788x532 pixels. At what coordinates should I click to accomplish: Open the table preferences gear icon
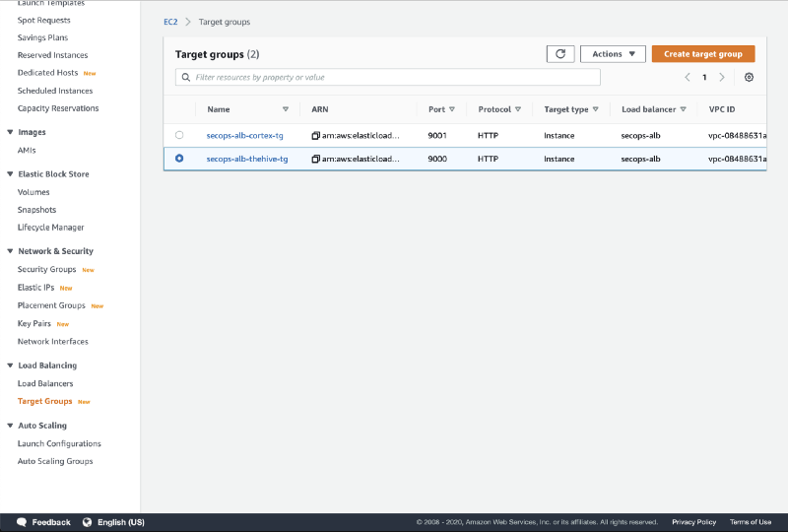[x=749, y=77]
